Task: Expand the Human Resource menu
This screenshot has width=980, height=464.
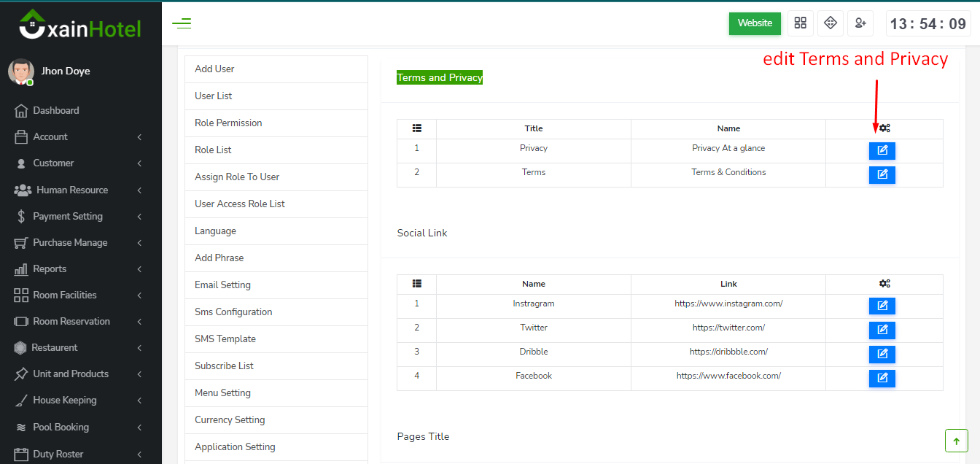Action: (x=77, y=190)
